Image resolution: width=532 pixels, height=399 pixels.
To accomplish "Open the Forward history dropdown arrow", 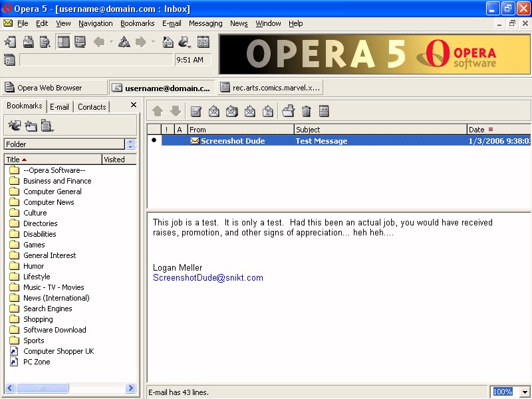I will click(x=154, y=42).
